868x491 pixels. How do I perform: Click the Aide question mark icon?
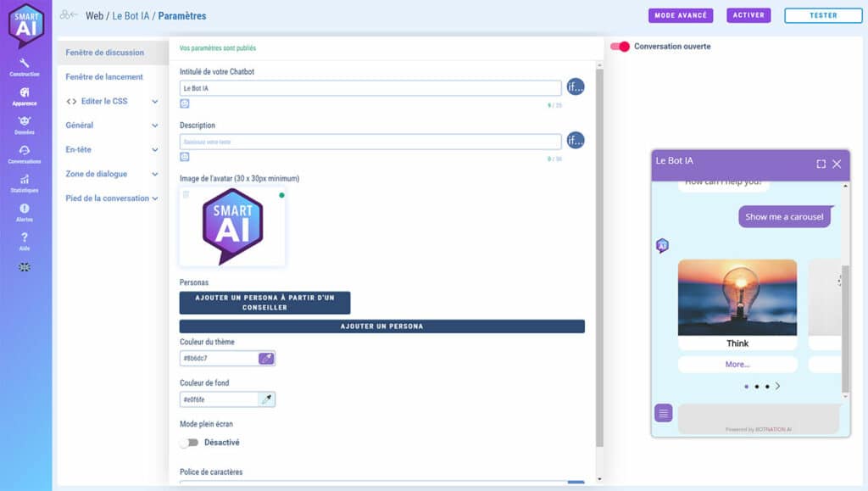pyautogui.click(x=25, y=240)
